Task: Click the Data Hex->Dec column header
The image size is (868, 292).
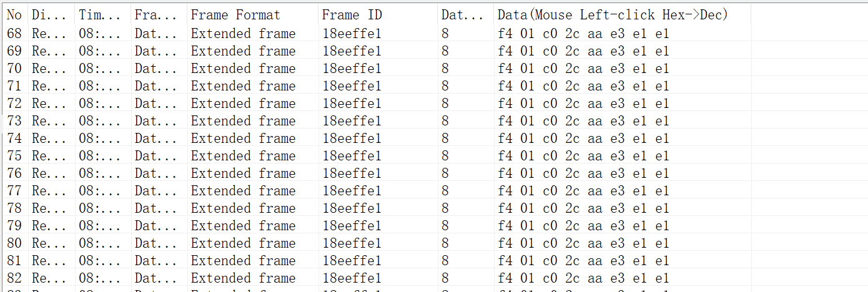Action: coord(613,15)
